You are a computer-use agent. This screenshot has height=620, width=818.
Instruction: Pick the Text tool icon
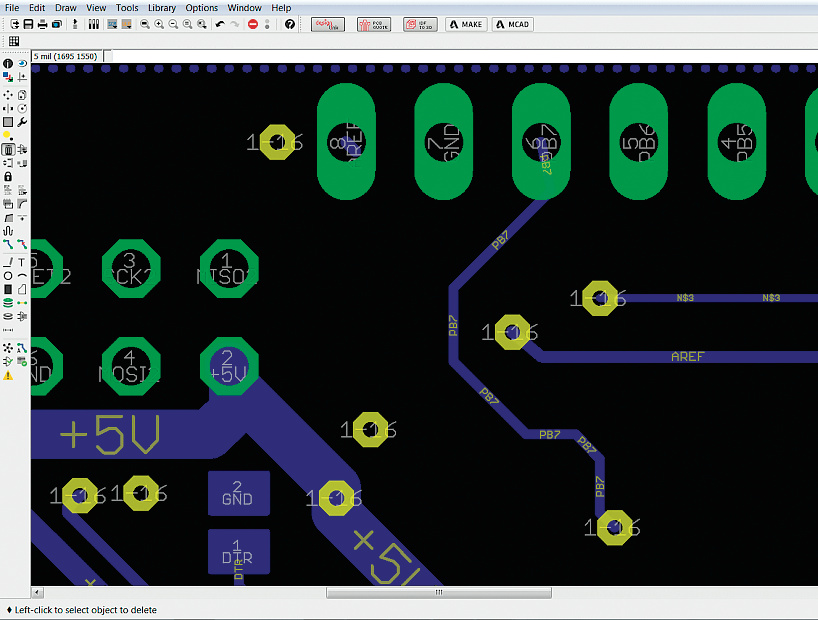click(22, 261)
